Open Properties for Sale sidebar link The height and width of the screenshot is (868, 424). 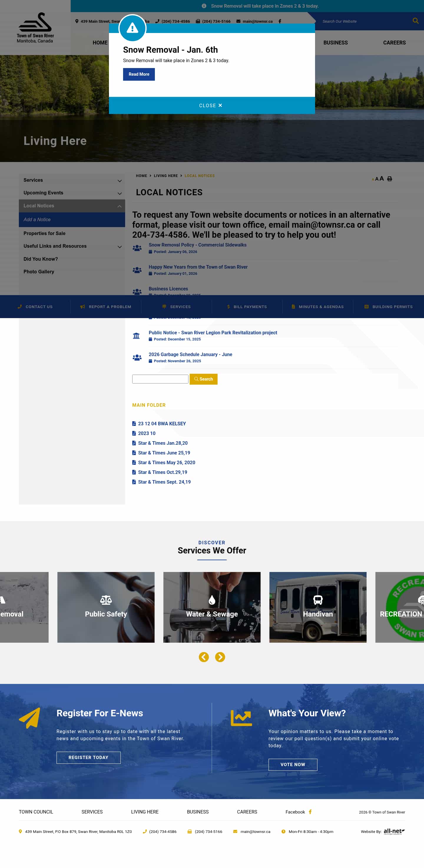(44, 233)
